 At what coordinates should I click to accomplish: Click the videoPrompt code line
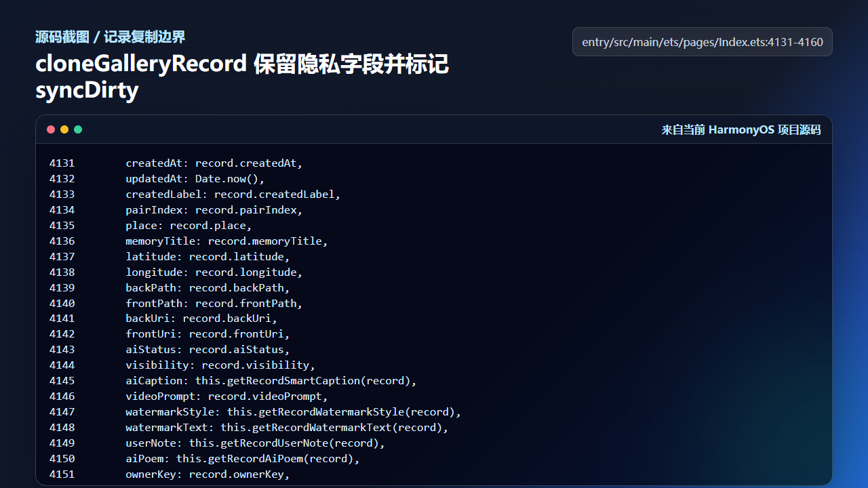(227, 396)
